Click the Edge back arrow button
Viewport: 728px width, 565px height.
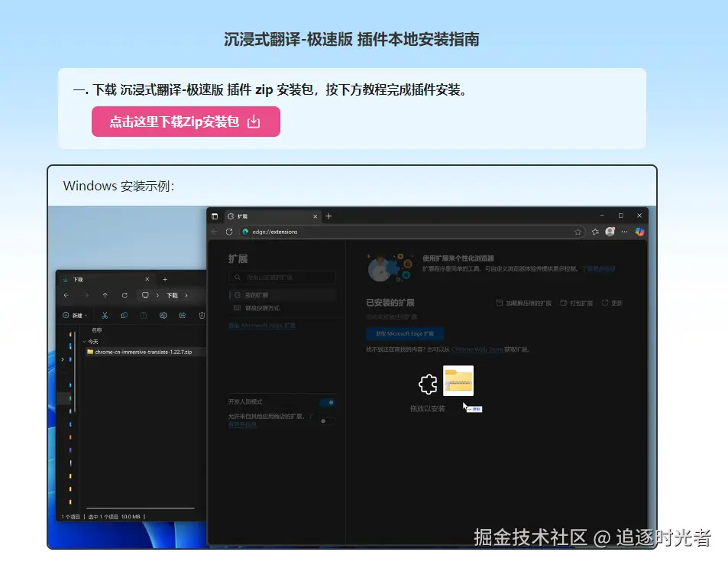[214, 232]
